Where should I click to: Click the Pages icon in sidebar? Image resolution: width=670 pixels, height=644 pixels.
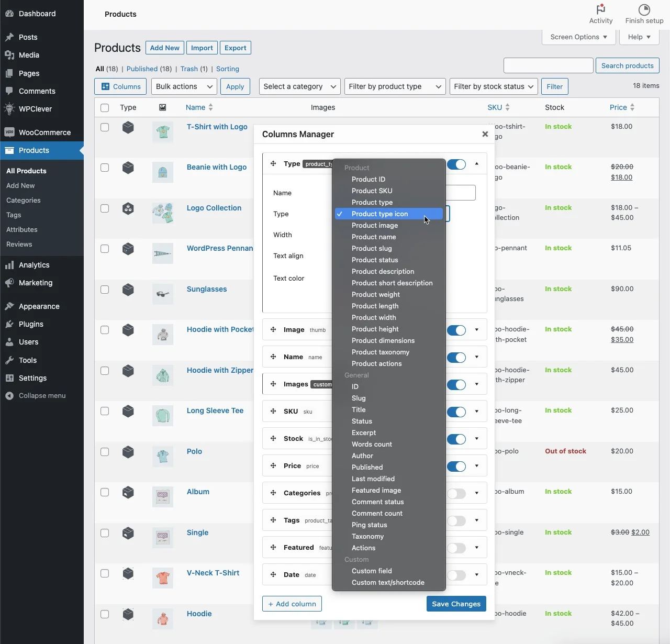[9, 73]
